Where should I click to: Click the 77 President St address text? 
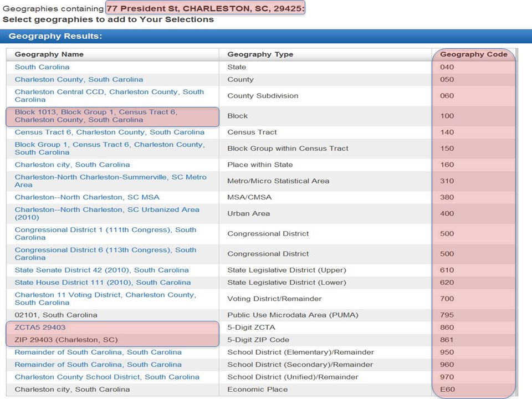[x=205, y=8]
